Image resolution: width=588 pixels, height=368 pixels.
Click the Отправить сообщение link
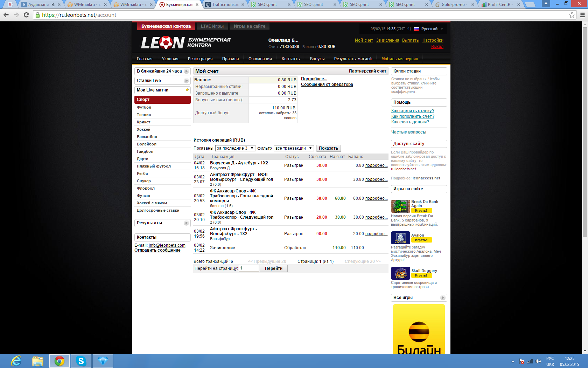coord(157,250)
